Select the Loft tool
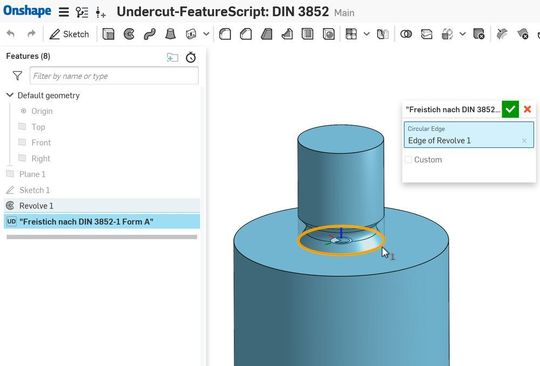The image size is (540, 366). (x=170, y=34)
